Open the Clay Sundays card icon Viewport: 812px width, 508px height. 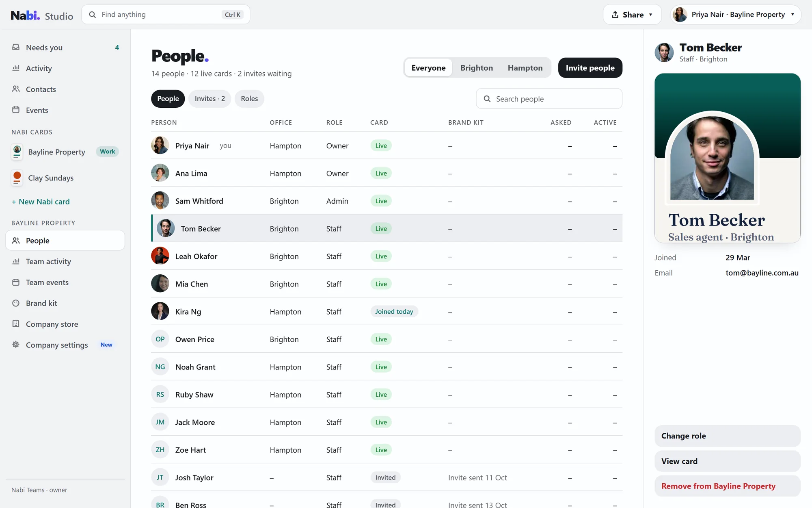(17, 178)
